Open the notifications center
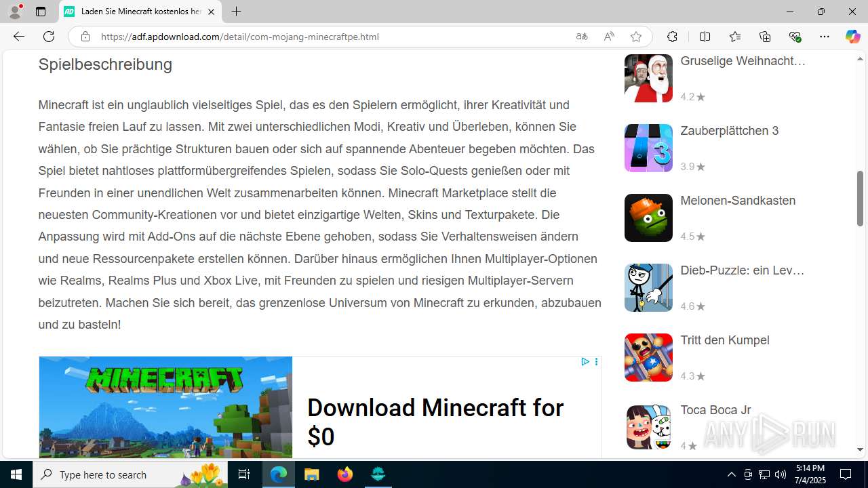 (846, 474)
